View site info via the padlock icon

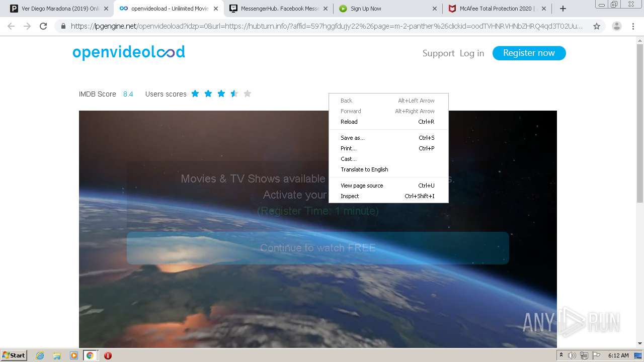pos(63,26)
